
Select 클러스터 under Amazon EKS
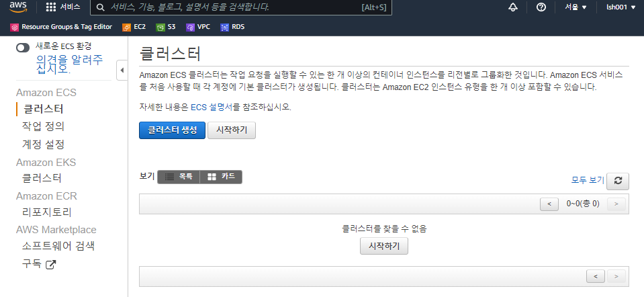pos(42,178)
